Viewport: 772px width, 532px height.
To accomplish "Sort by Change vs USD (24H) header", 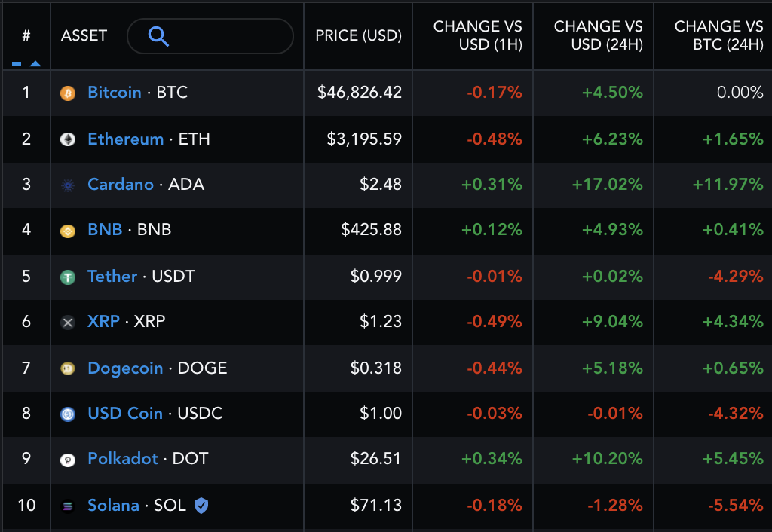I will click(x=598, y=36).
